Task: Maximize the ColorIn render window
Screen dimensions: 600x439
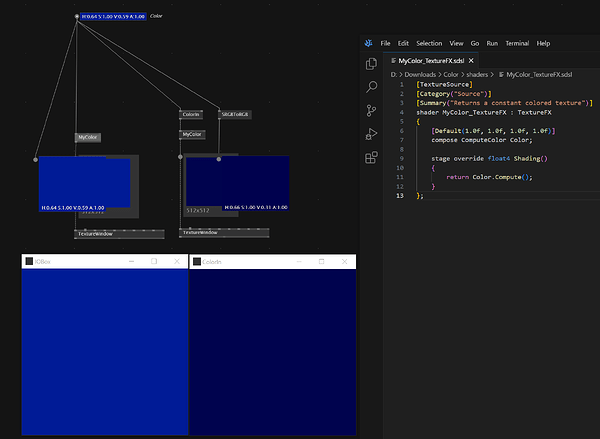Action: [x=321, y=261]
